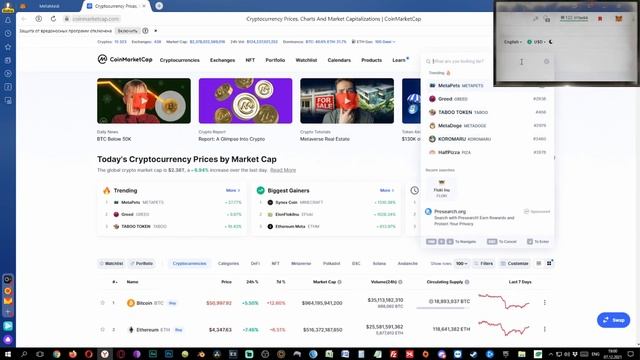Open Products menu
This screenshot has height=360, width=640.
click(371, 60)
